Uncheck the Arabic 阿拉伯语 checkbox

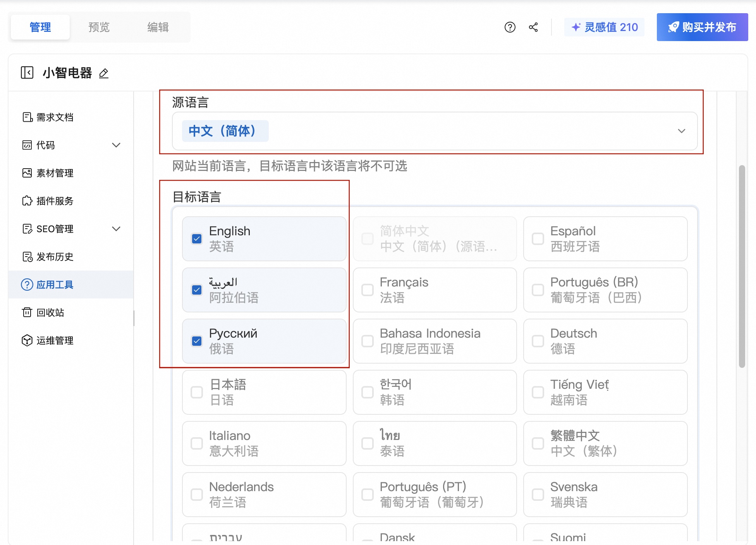tap(197, 290)
